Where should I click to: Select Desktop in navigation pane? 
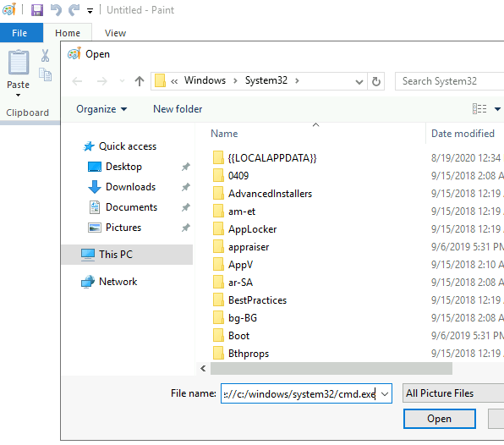pos(123,167)
